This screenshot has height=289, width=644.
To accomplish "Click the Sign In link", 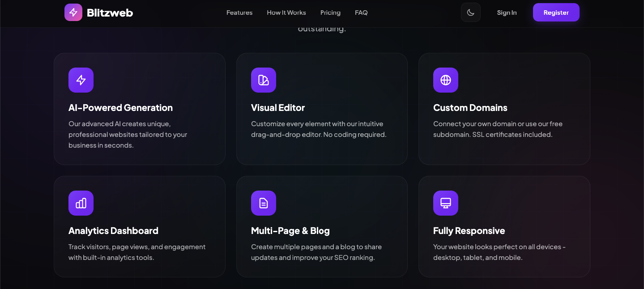I will [x=507, y=13].
